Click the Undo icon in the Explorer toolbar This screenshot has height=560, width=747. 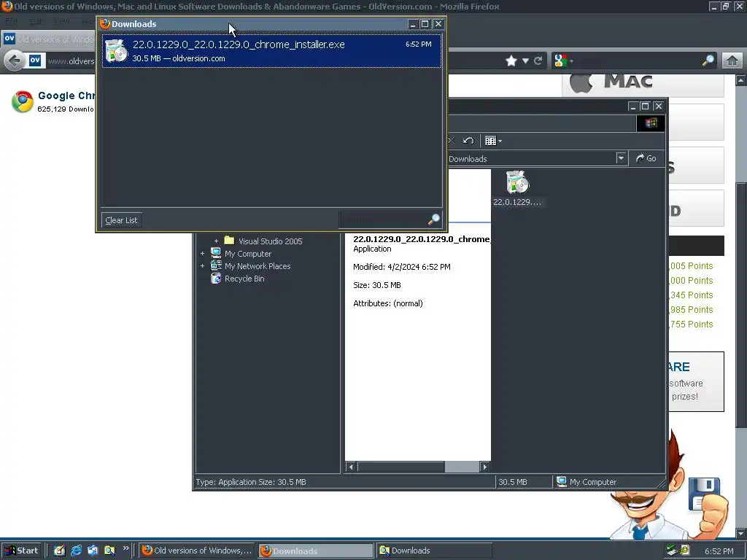point(468,141)
